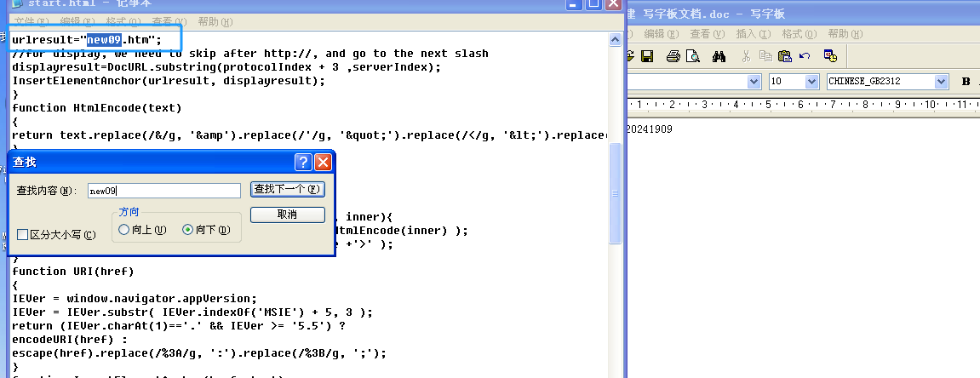The height and width of the screenshot is (378, 980).
Task: Save the WordPad document with floppy icon
Action: [x=647, y=57]
